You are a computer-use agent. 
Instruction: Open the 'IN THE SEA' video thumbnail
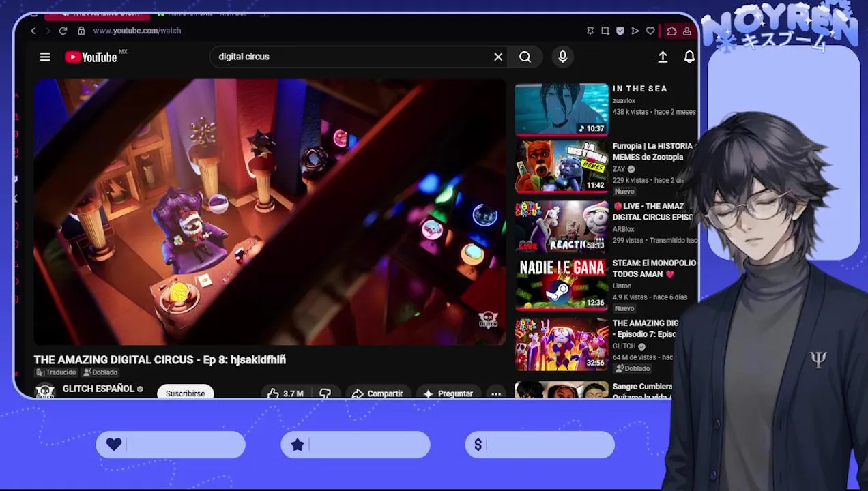[x=562, y=109]
